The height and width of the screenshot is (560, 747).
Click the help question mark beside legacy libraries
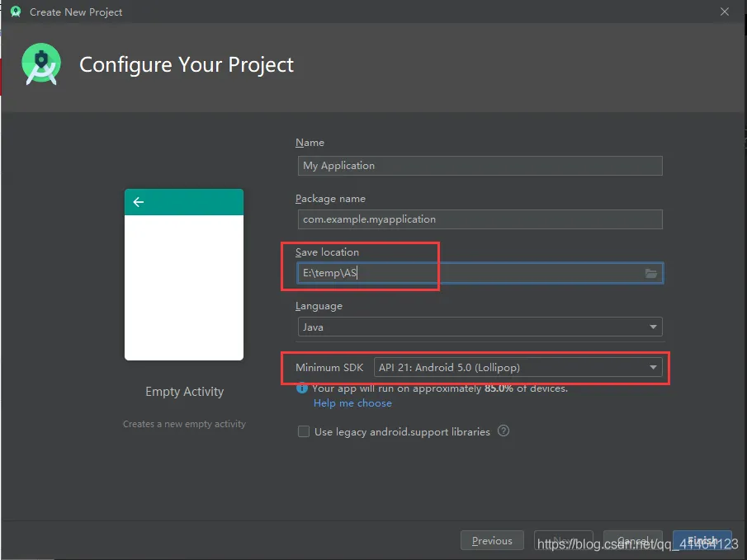click(x=504, y=431)
